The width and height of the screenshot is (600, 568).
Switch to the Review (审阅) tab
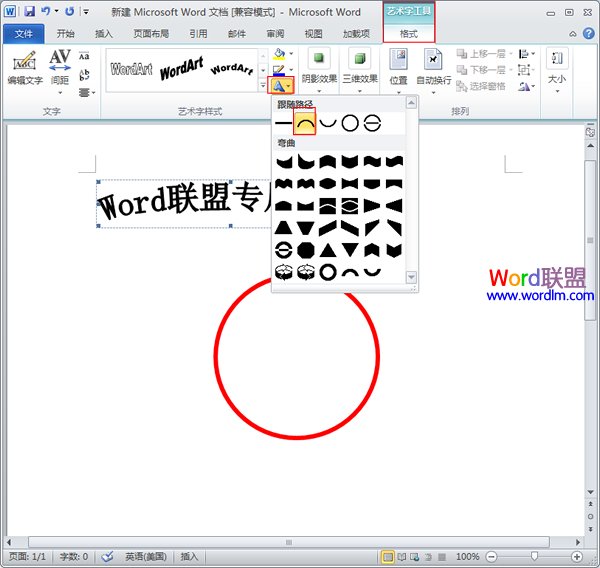pos(275,34)
